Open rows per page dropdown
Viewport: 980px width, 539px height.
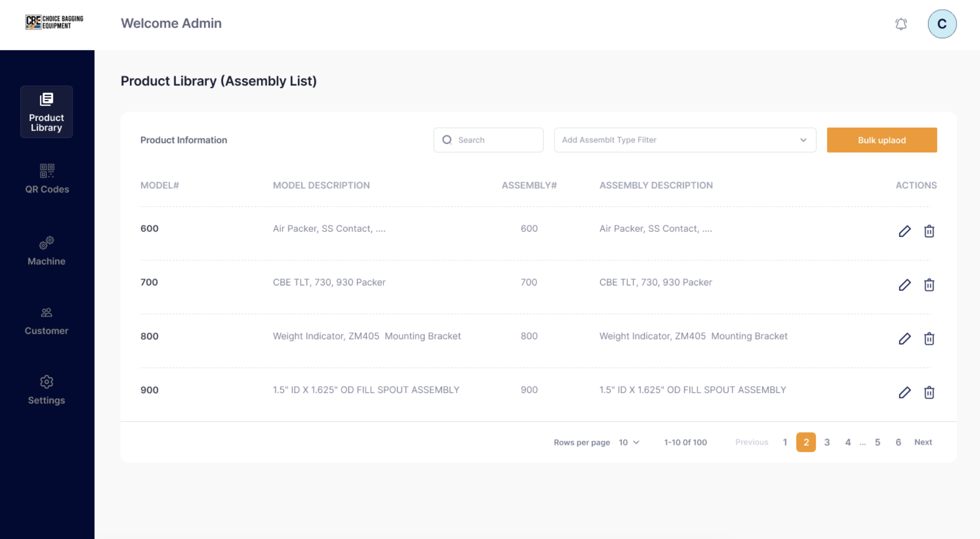629,442
